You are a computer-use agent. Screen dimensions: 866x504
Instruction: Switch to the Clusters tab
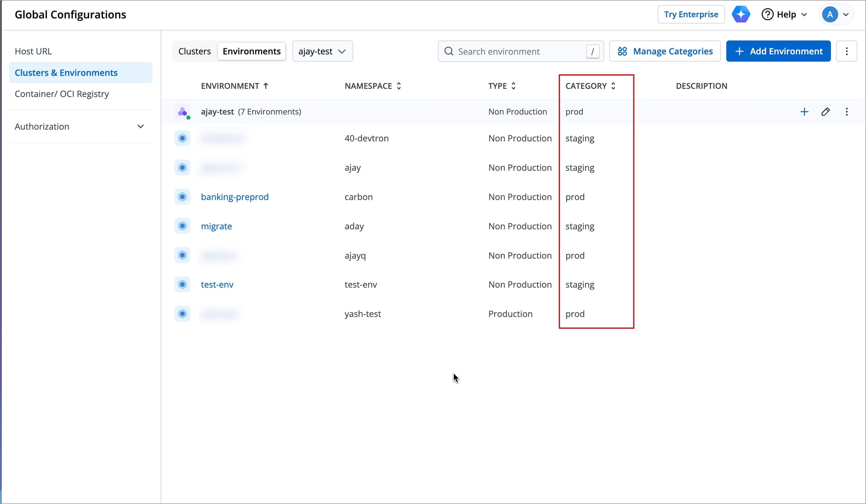pyautogui.click(x=194, y=51)
